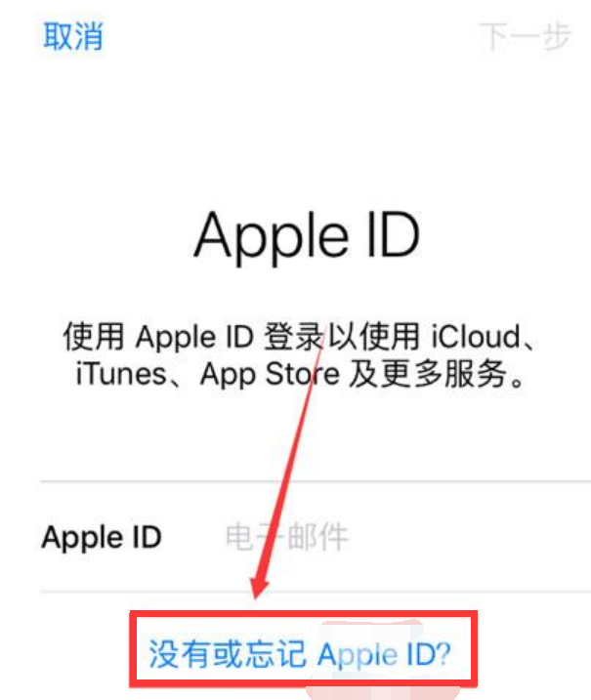Viewport: 591px width, 700px height.
Task: Click the iTunes word in the description
Action: [121, 374]
